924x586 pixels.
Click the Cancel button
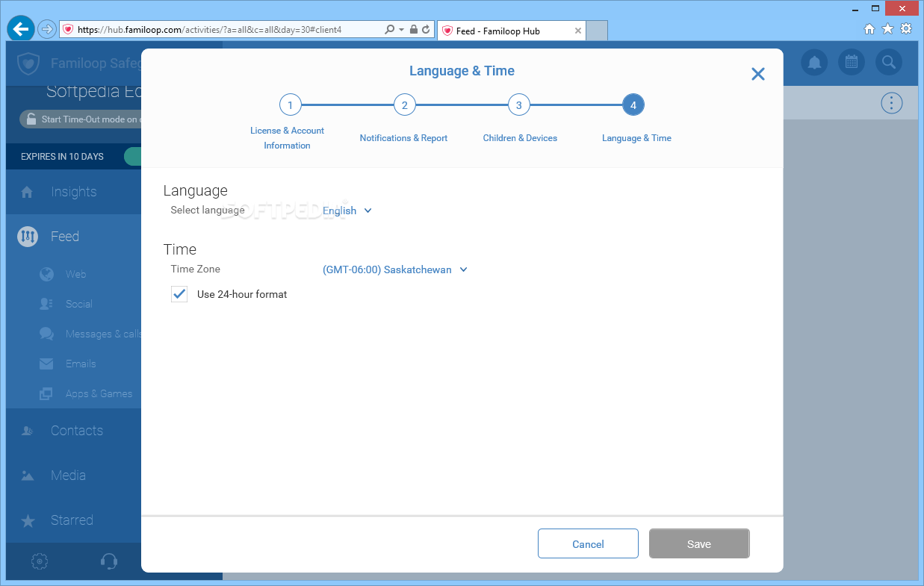click(x=588, y=544)
